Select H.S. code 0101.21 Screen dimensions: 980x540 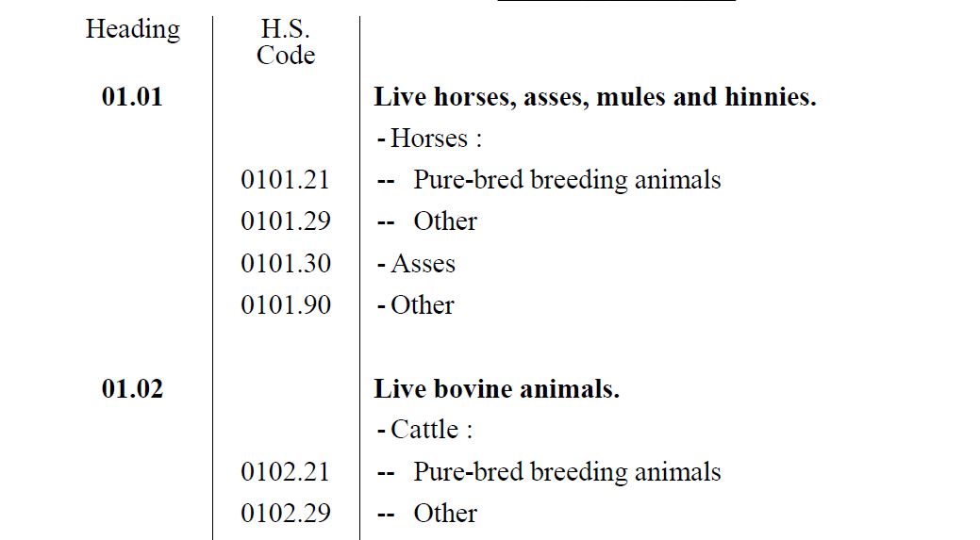pos(285,180)
